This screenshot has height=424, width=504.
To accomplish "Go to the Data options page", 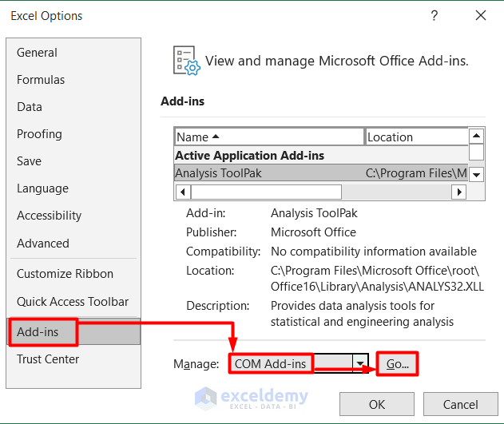I will point(30,107).
